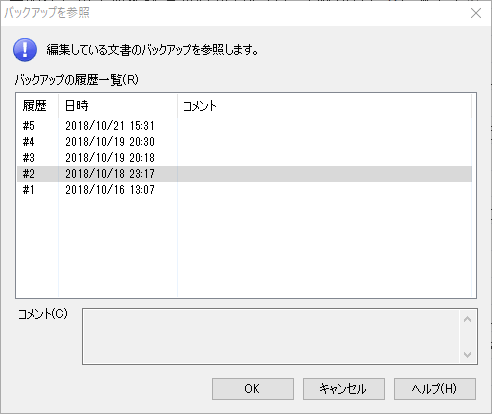Click the 履歴 column header
Image resolution: width=492 pixels, height=414 pixels.
pyautogui.click(x=37, y=106)
